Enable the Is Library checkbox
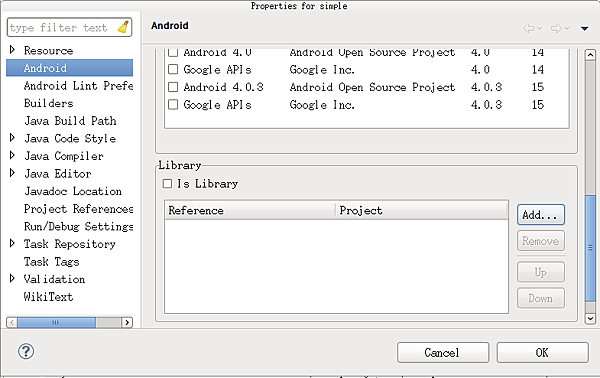The height and width of the screenshot is (378, 600). coord(167,184)
